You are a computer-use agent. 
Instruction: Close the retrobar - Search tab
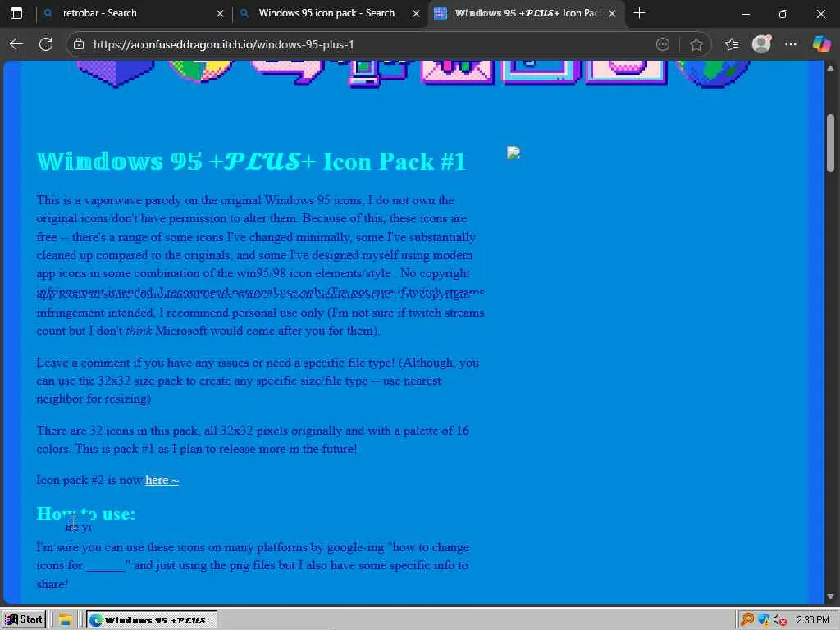(220, 14)
